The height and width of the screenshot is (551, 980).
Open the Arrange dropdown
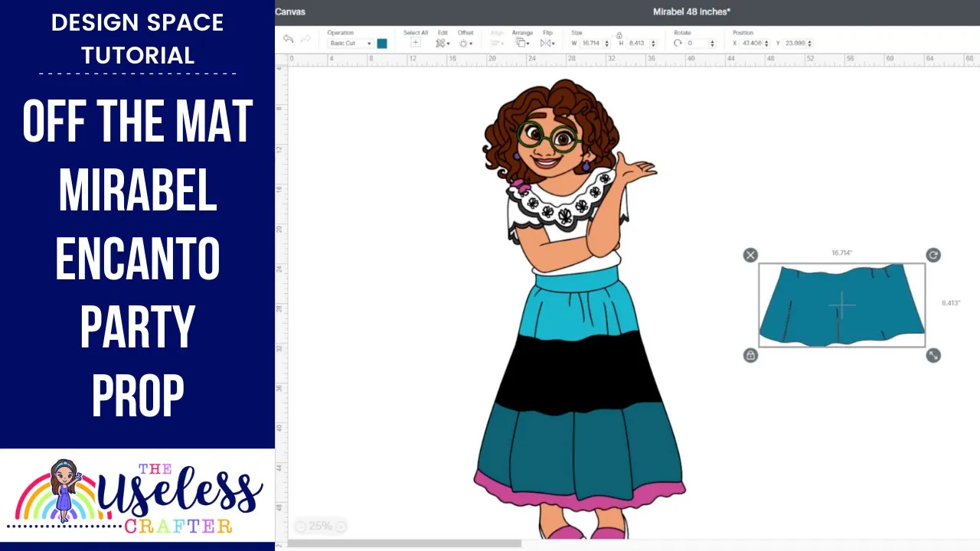point(522,44)
